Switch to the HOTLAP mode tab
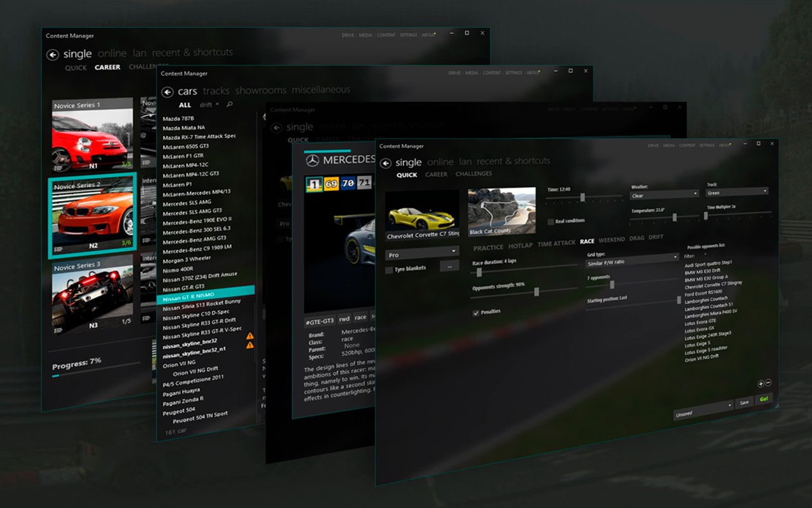This screenshot has height=508, width=812. pos(521,245)
